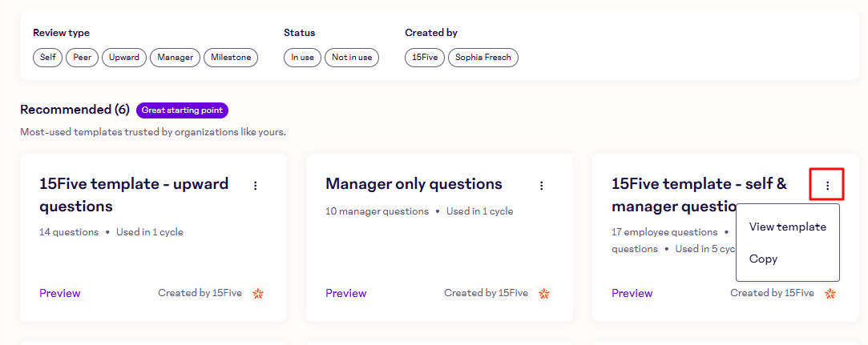Toggle the Self review type filter
Screen dimensions: 868x345
[x=47, y=58]
